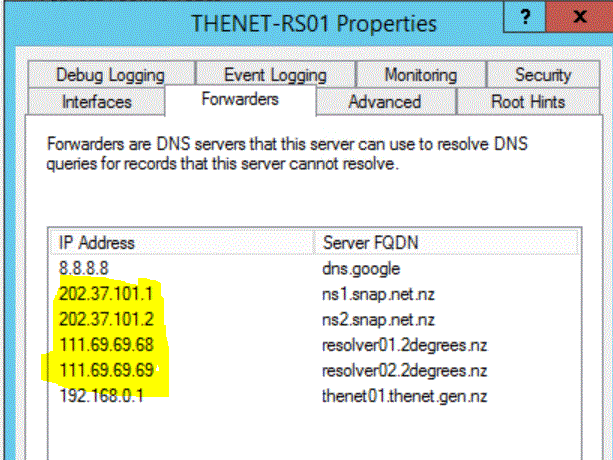This screenshot has height=460, width=613.
Task: Open the Monitoring tab
Action: pos(421,74)
